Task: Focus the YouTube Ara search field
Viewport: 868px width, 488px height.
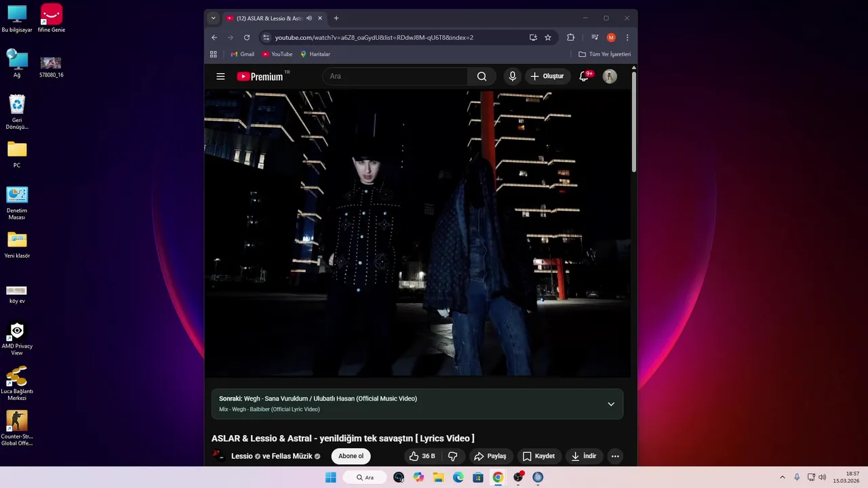Action: click(395, 77)
